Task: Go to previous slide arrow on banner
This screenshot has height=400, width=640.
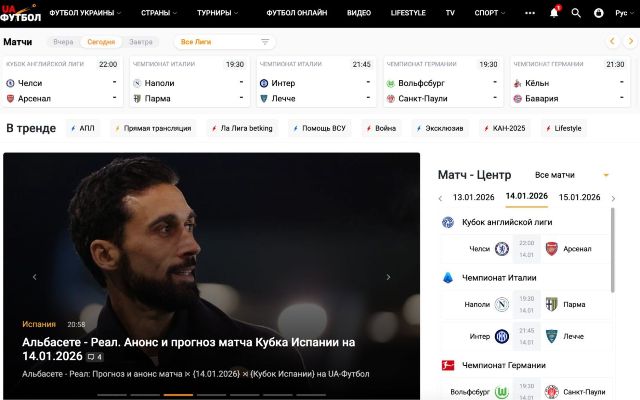Action: pyautogui.click(x=35, y=277)
